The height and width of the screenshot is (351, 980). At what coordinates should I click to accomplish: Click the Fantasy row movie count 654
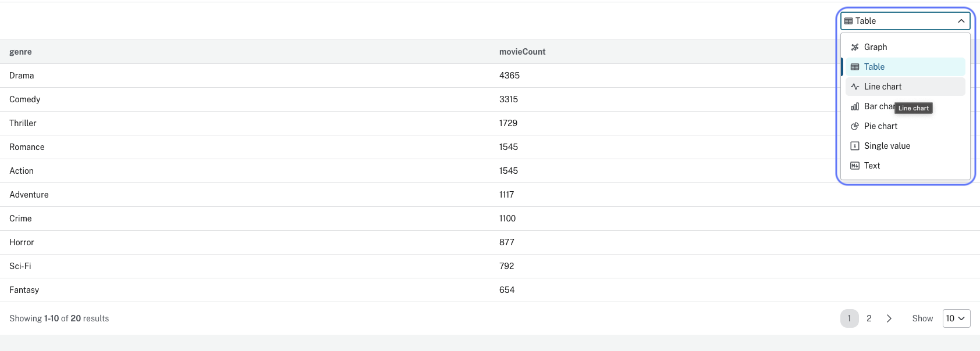(507, 290)
